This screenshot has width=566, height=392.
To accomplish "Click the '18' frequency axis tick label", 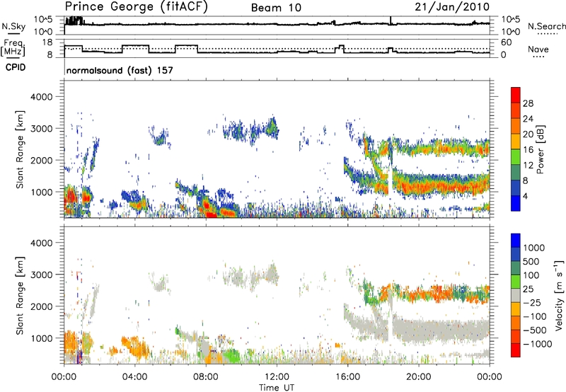I will click(x=47, y=42).
